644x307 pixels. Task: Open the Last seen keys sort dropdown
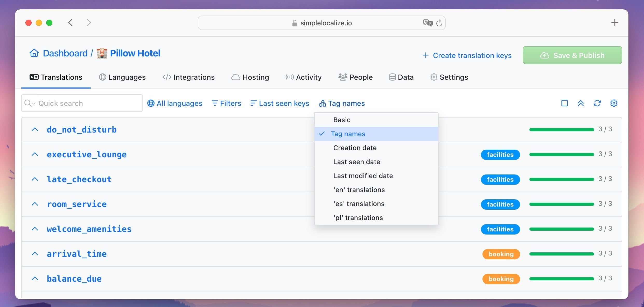pos(280,103)
